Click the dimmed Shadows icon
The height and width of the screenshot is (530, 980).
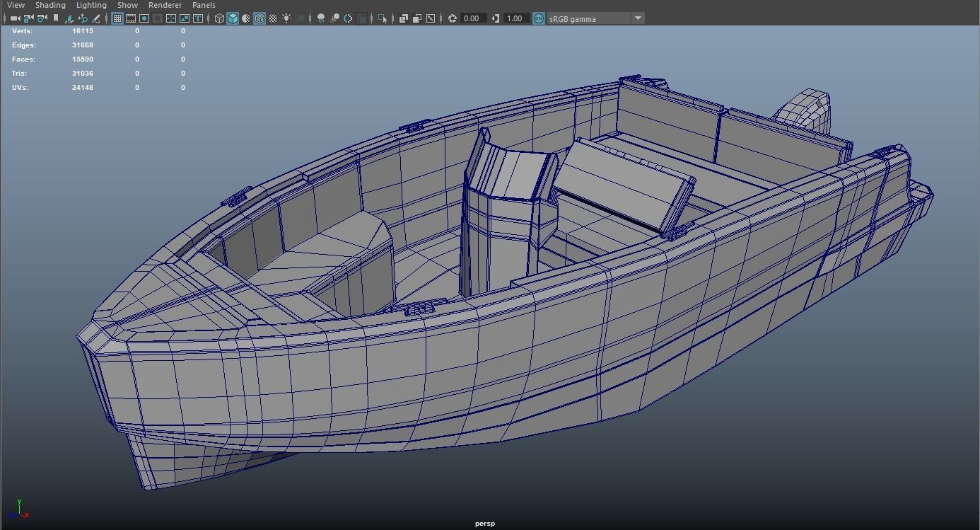[x=299, y=18]
